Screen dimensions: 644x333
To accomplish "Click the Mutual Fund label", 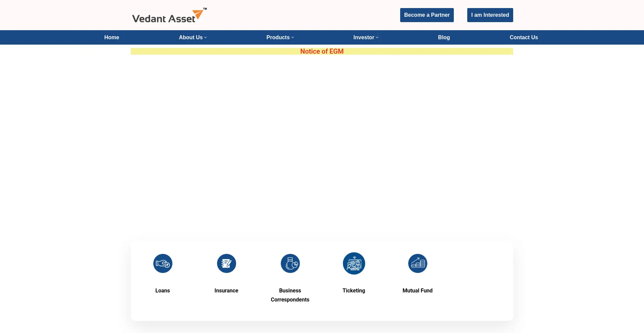I will pos(418,290).
